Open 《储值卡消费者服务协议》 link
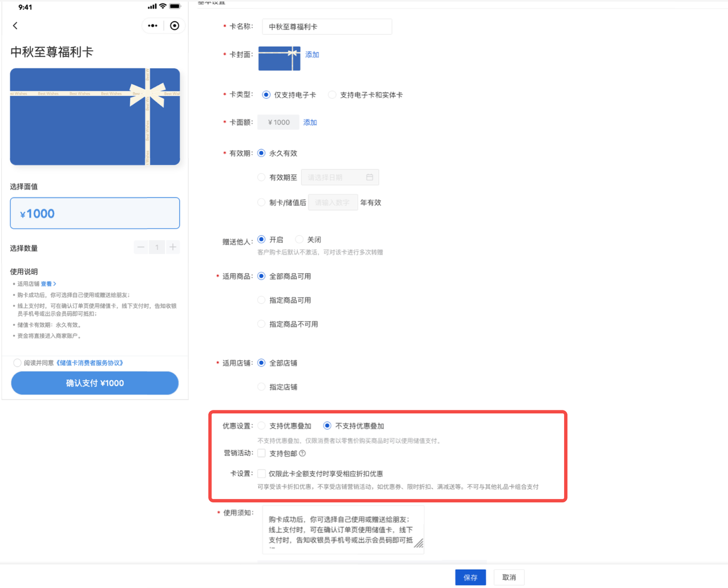 (90, 363)
